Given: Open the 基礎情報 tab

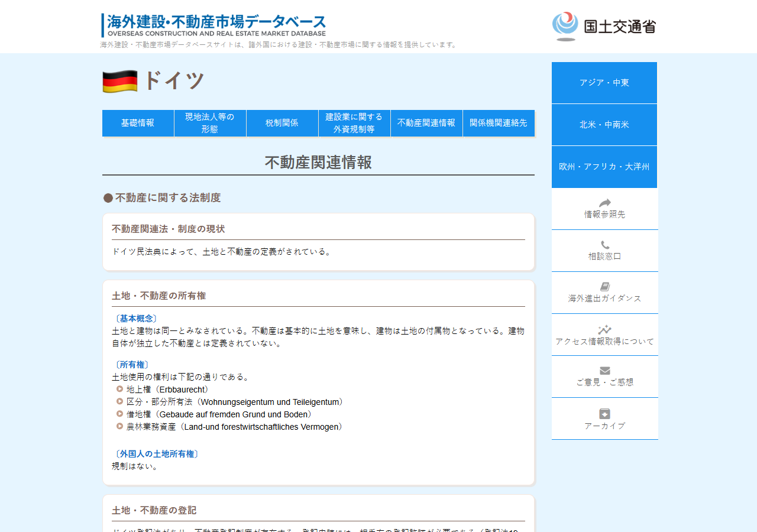Looking at the screenshot, I should 138,123.
